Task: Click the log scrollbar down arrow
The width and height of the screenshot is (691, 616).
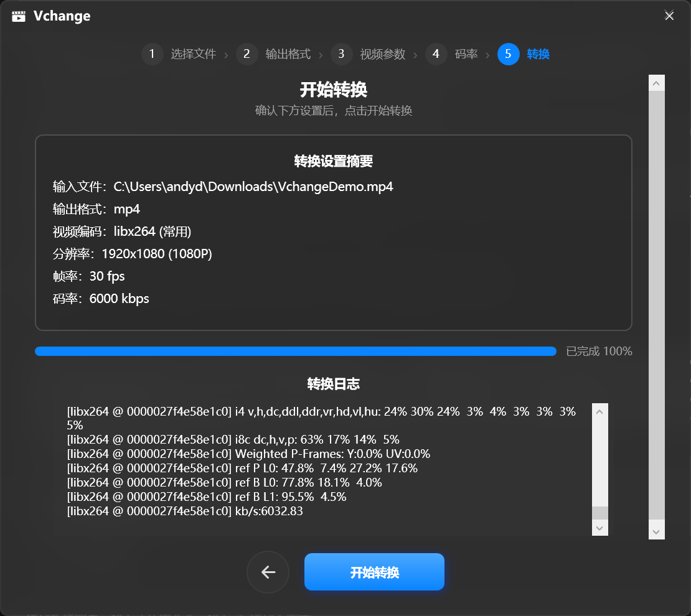Action: pyautogui.click(x=599, y=528)
